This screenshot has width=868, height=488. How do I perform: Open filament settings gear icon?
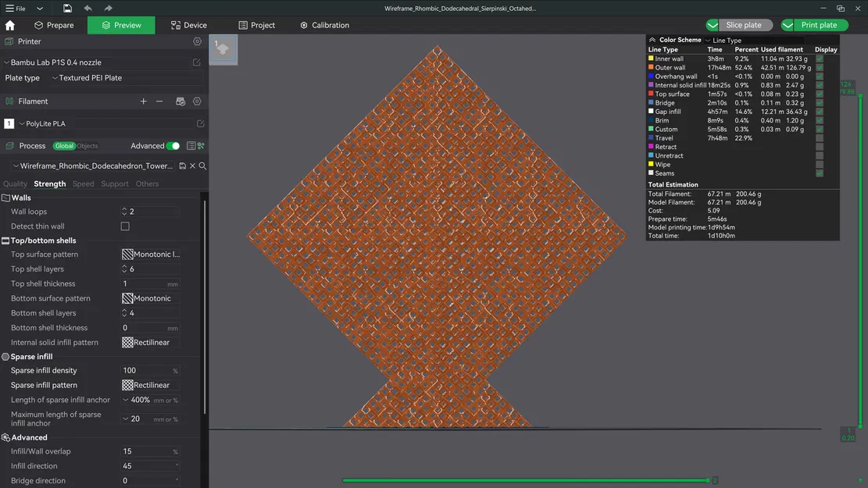pyautogui.click(x=197, y=102)
